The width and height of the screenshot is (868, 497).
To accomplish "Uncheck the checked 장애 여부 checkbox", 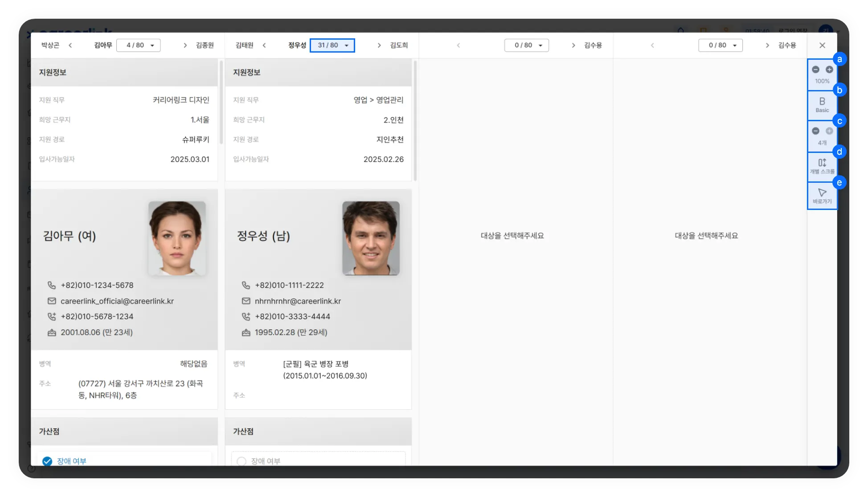I will [47, 461].
